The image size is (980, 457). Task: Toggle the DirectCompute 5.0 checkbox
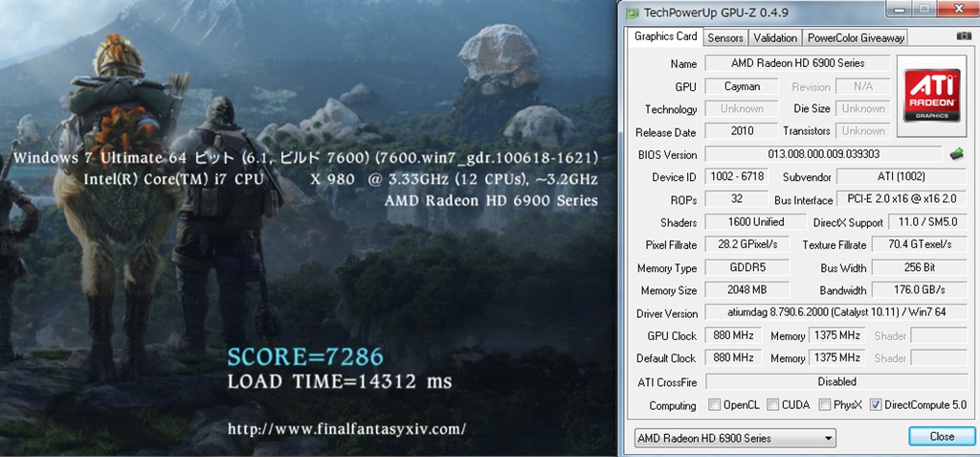[876, 404]
